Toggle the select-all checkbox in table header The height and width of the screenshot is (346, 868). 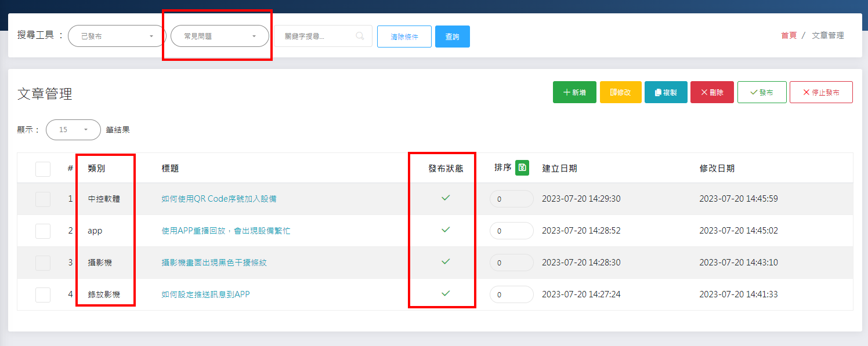coord(43,169)
